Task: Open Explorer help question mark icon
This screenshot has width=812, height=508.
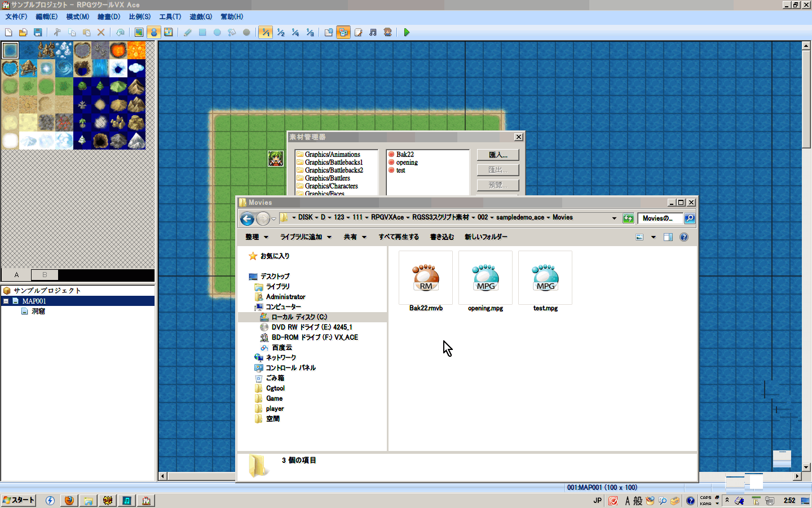Action: click(684, 237)
